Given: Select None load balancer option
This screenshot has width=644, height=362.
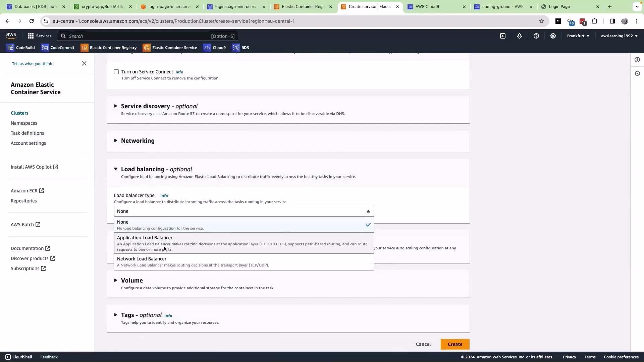Looking at the screenshot, I should tap(244, 225).
